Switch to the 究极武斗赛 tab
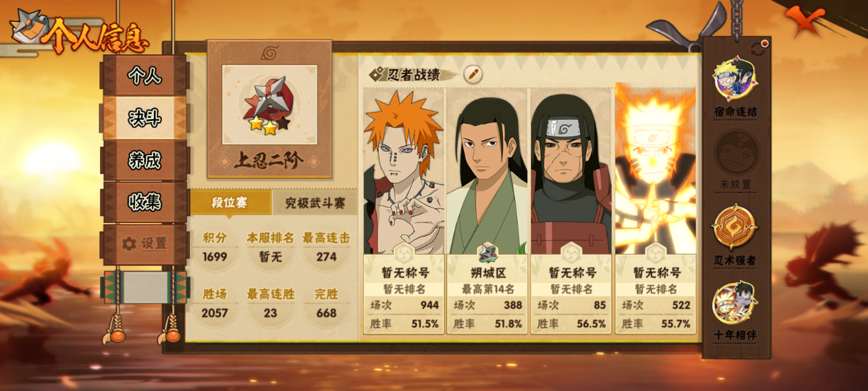This screenshot has height=391, width=868. pos(315,203)
